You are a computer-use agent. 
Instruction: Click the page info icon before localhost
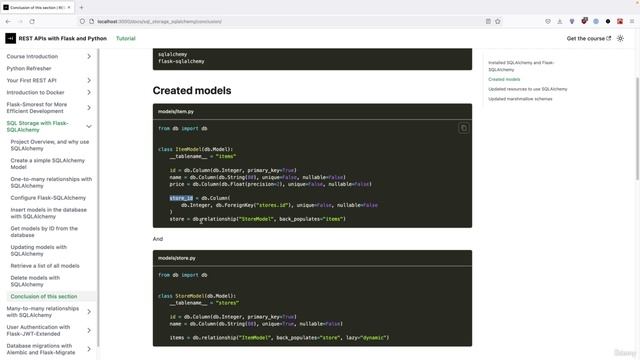point(91,21)
